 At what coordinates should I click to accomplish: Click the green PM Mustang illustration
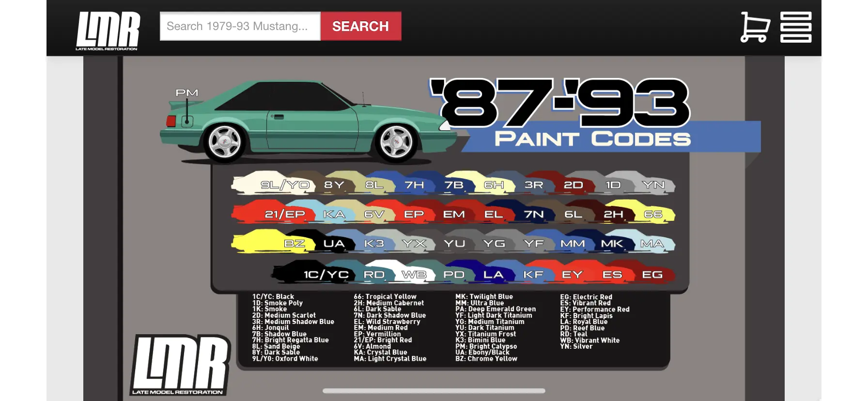point(308,123)
